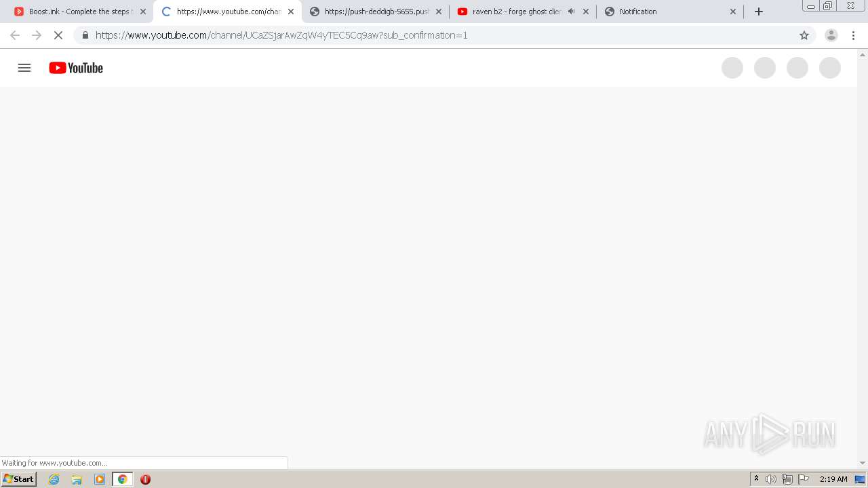The height and width of the screenshot is (488, 868).
Task: Bookmark this page with star icon
Action: 804,35
